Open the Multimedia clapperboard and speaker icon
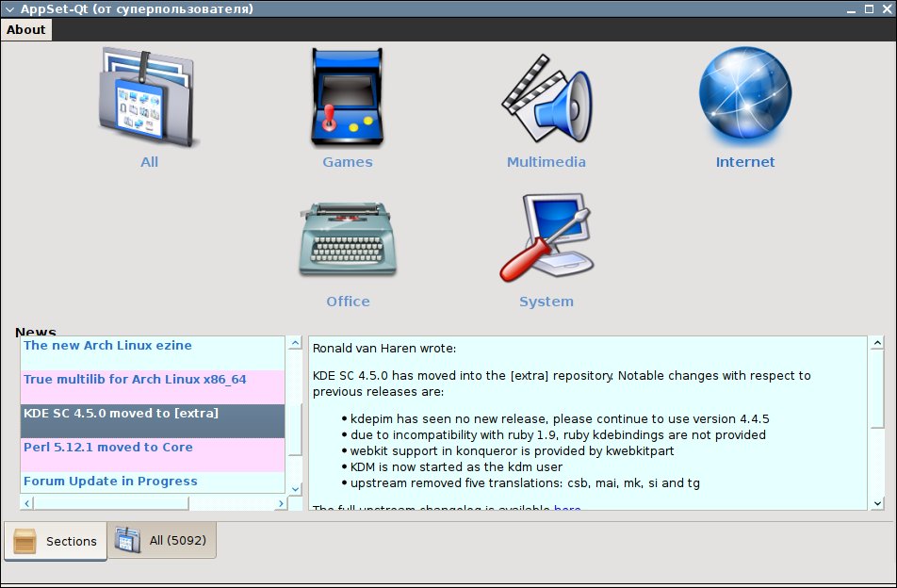 point(546,98)
